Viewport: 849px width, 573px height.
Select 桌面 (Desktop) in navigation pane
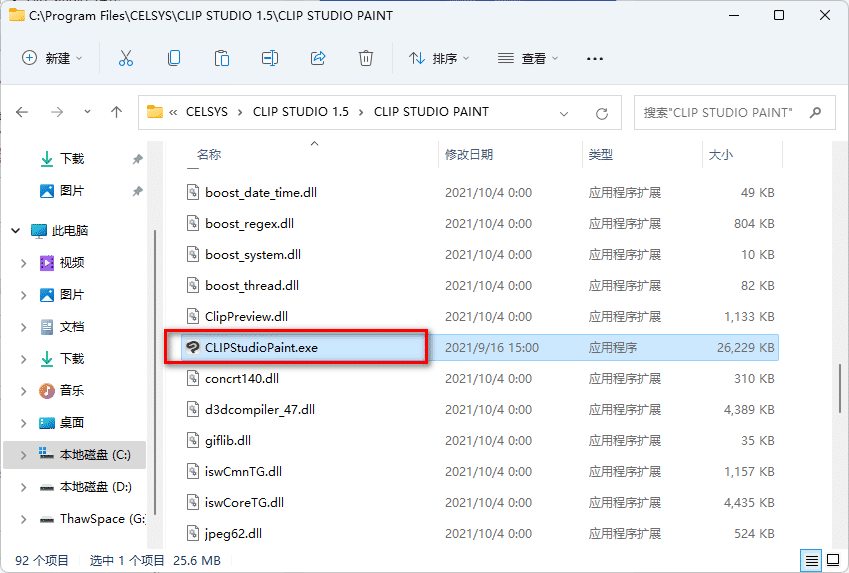(x=72, y=423)
